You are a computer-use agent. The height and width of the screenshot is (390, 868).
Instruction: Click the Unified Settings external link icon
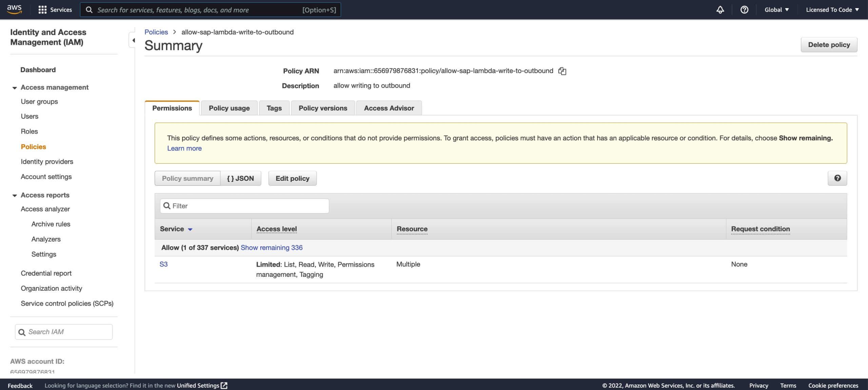tap(224, 385)
